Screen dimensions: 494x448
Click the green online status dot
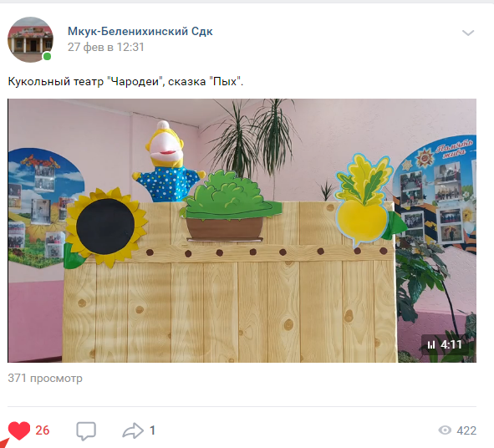(48, 56)
